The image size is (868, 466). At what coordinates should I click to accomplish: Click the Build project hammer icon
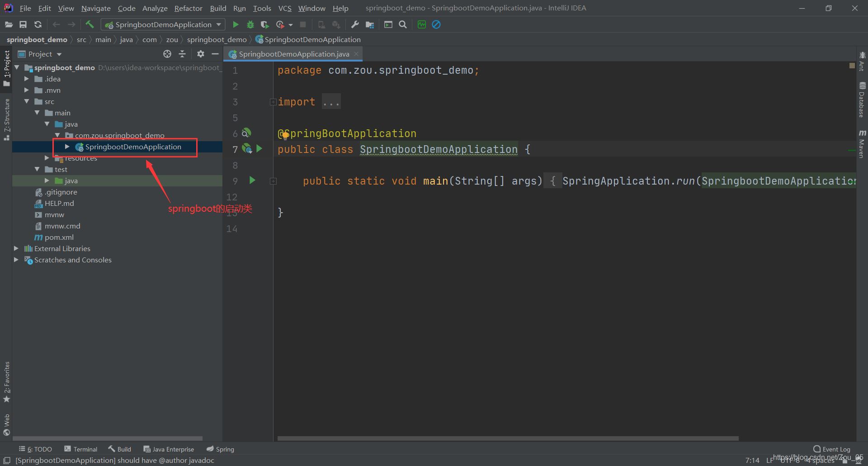click(90, 25)
